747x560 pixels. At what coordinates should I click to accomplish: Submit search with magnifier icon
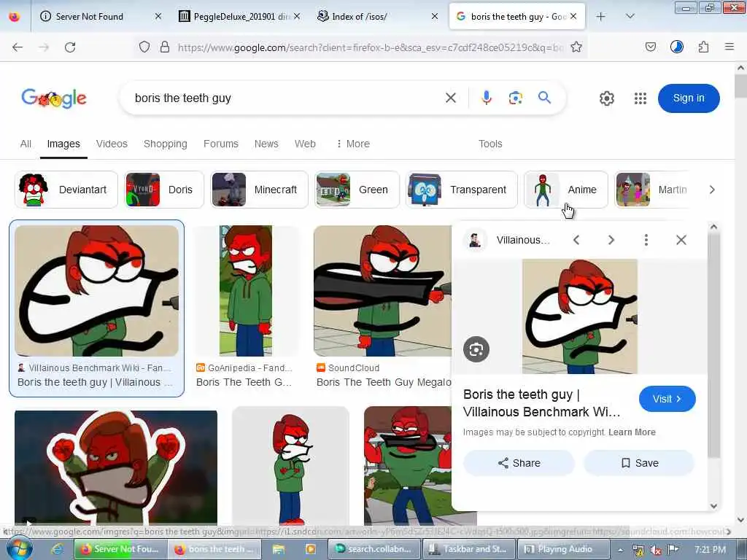click(x=544, y=98)
